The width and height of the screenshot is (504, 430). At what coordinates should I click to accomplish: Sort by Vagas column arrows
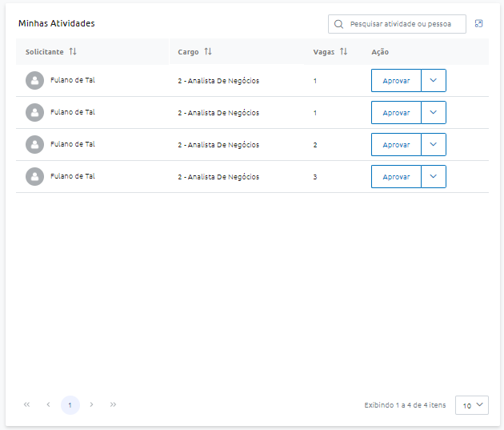click(x=343, y=52)
